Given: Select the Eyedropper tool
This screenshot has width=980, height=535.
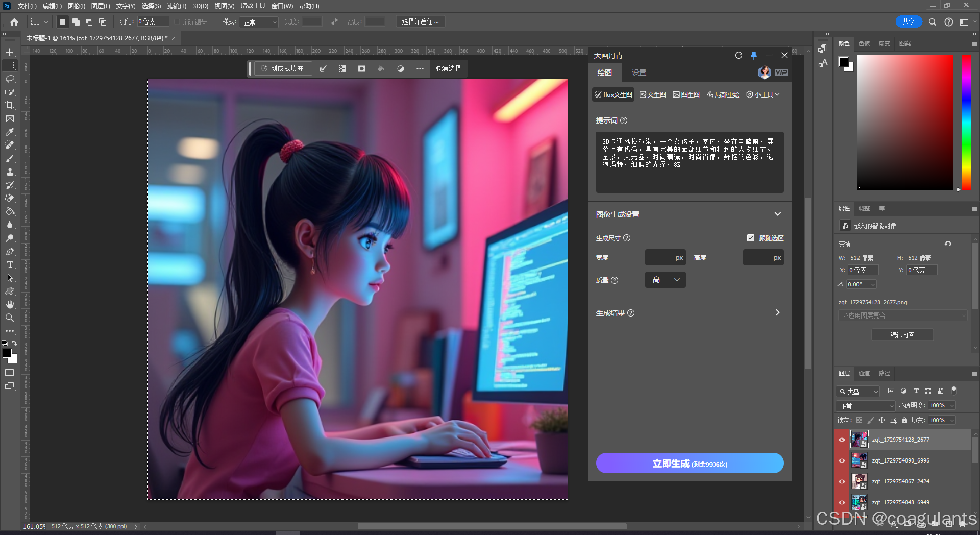Looking at the screenshot, I should coord(10,132).
